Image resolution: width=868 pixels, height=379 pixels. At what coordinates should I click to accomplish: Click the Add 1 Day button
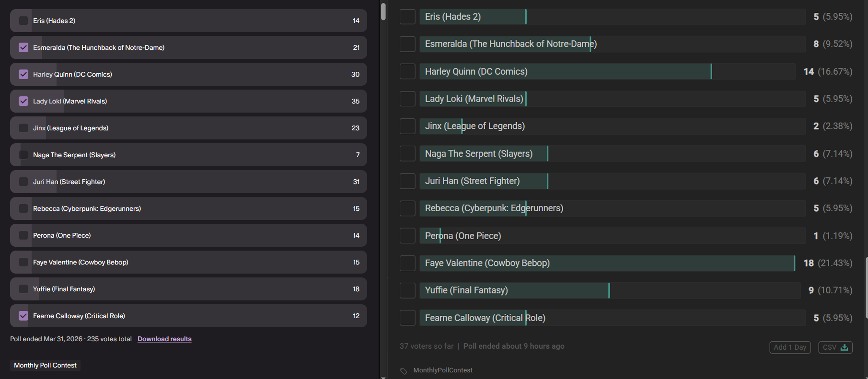pyautogui.click(x=790, y=347)
